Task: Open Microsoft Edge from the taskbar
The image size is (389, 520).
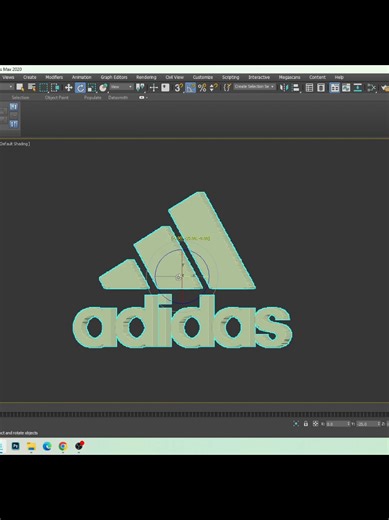Action: coord(47,446)
